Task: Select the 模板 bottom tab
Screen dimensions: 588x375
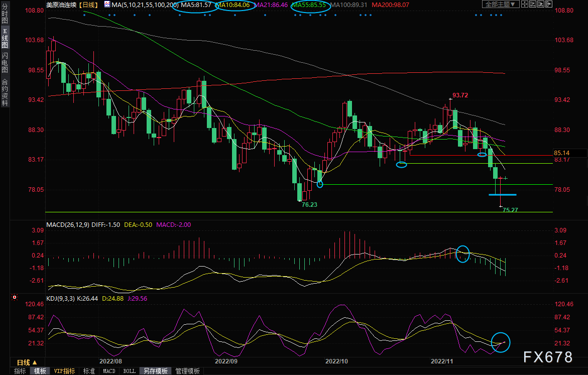Action: coord(40,371)
